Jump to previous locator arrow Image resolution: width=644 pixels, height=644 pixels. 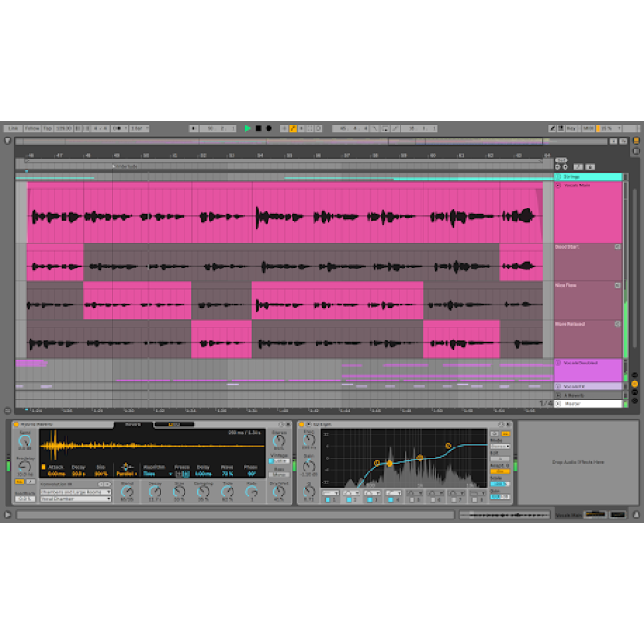[558, 167]
